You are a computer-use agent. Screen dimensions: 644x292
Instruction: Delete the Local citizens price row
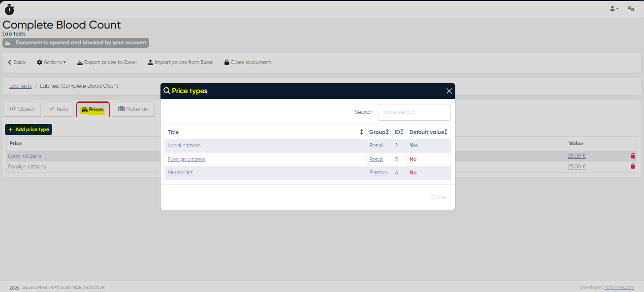point(633,156)
